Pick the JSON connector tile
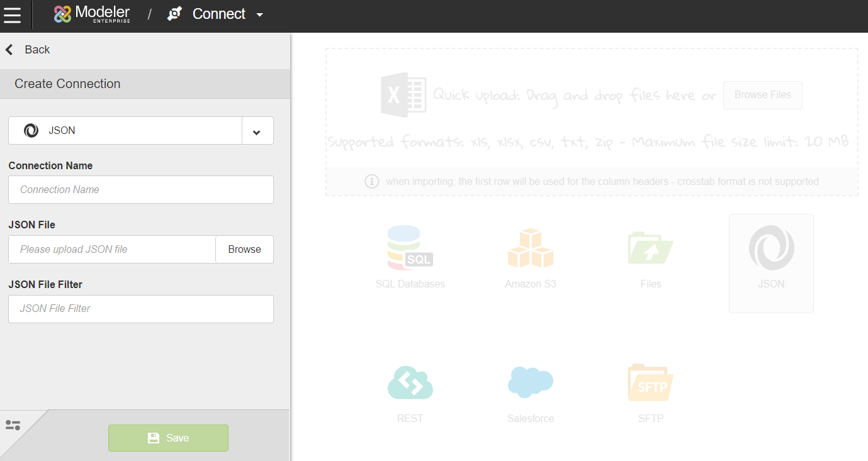868x461 pixels. 771,263
